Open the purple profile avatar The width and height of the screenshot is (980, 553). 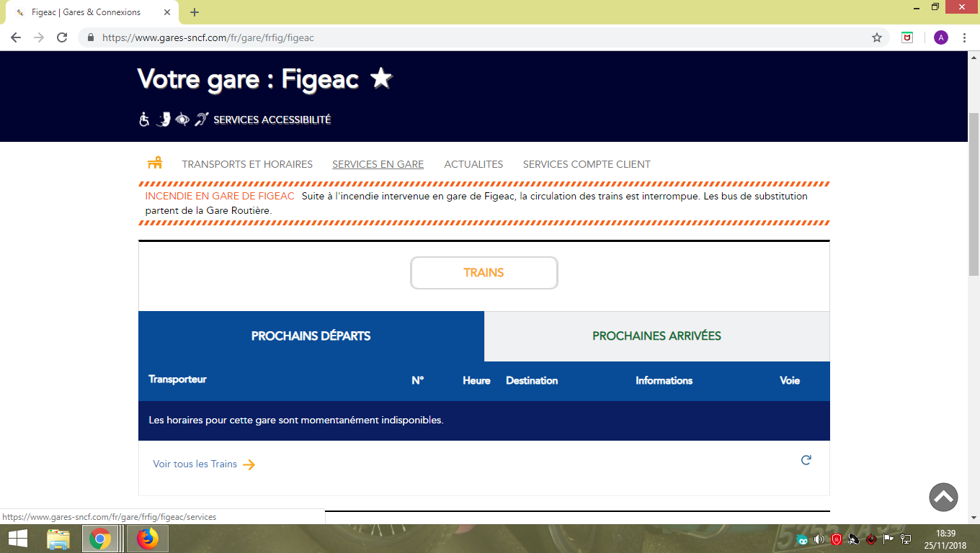click(x=940, y=37)
